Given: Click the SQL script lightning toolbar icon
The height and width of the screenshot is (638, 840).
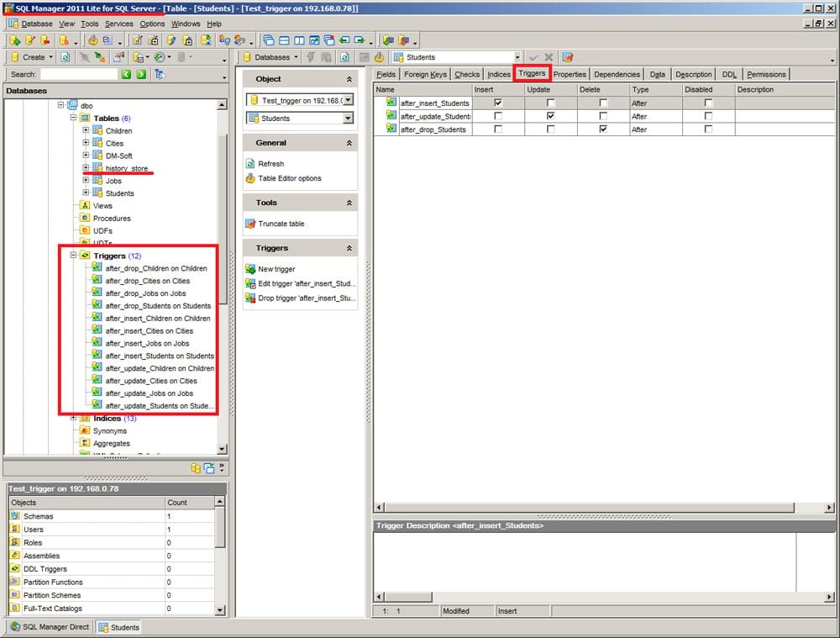Looking at the screenshot, I should click(x=171, y=40).
